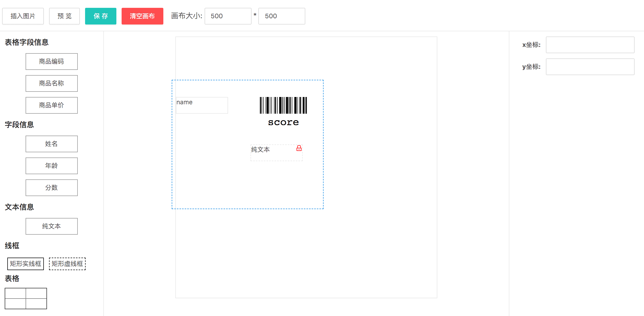Select the barcode element on canvas
Screen dimensions: 644x316
click(283, 106)
